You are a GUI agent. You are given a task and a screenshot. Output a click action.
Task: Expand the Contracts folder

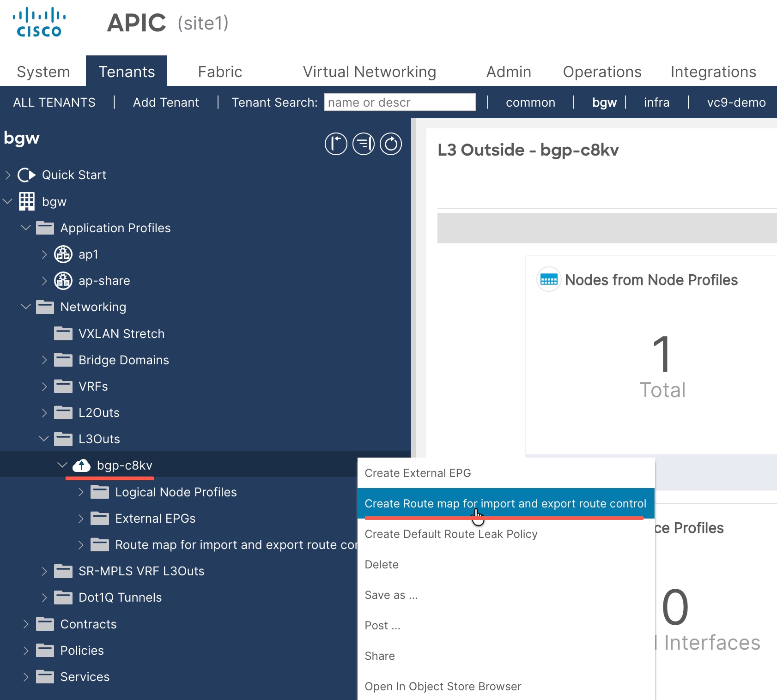(x=26, y=624)
